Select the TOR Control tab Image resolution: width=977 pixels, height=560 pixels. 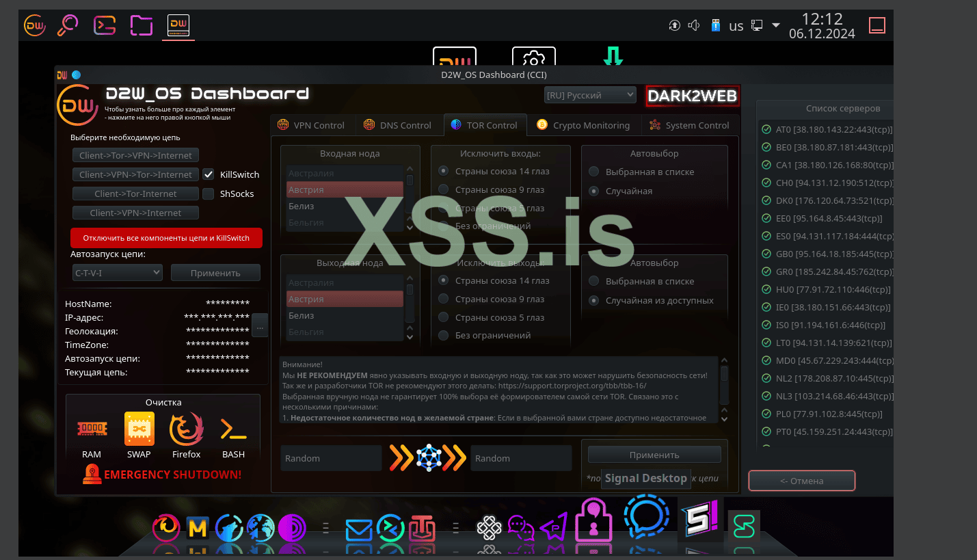(x=485, y=125)
